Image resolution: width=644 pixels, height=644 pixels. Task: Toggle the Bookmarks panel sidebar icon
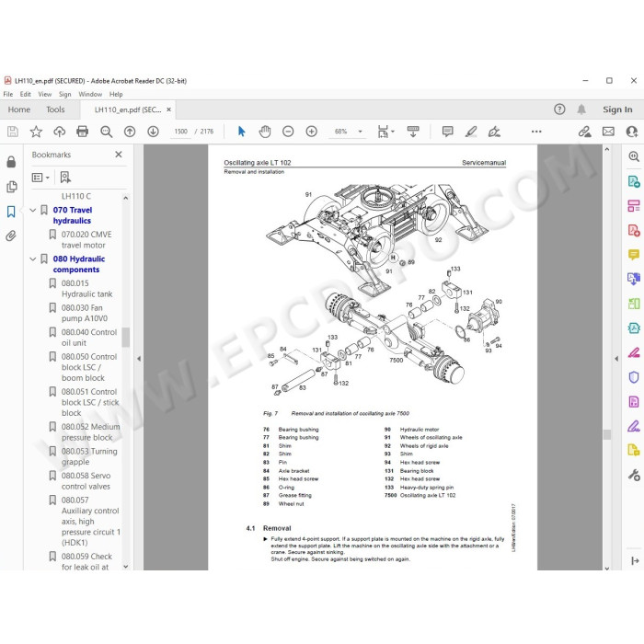point(11,212)
